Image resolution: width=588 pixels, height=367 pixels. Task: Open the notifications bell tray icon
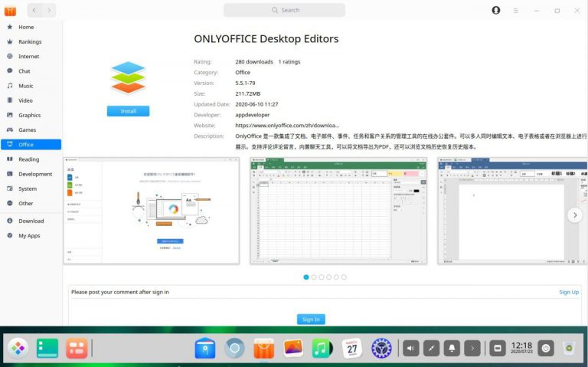(x=452, y=349)
